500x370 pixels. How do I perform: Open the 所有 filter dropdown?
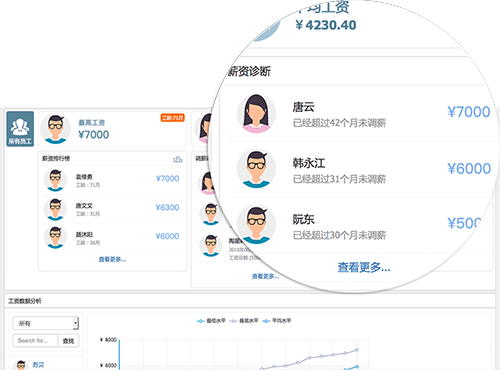[45, 323]
